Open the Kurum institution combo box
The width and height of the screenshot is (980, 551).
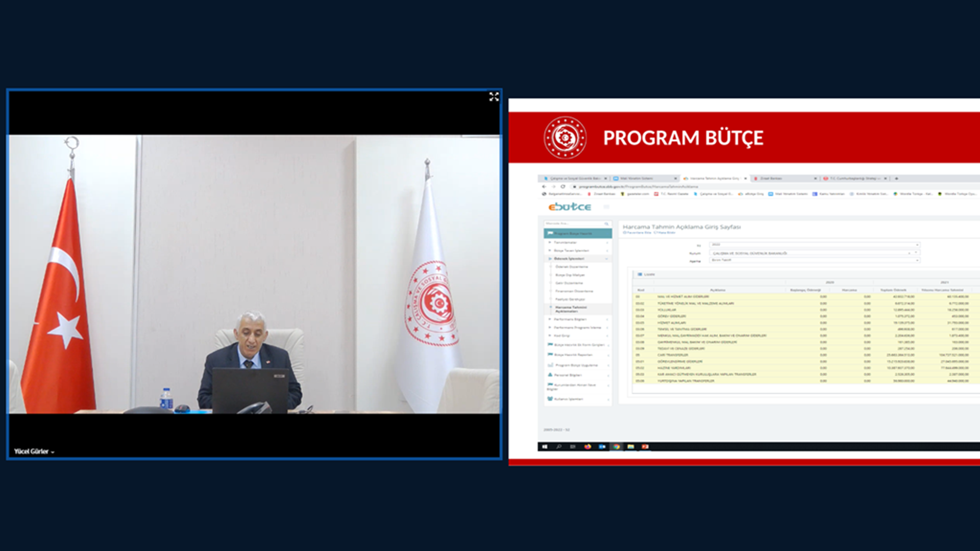coord(814,253)
